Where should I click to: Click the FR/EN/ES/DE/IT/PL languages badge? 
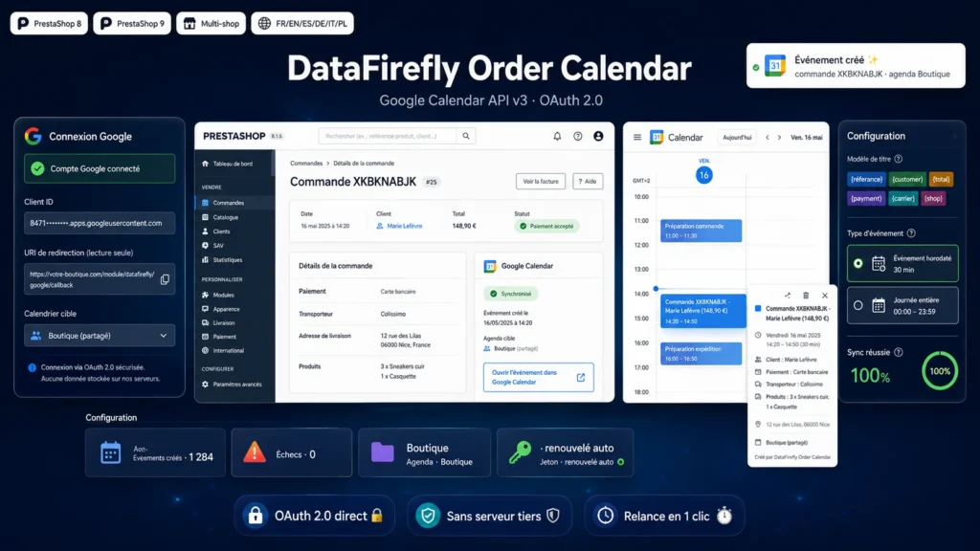pos(302,23)
